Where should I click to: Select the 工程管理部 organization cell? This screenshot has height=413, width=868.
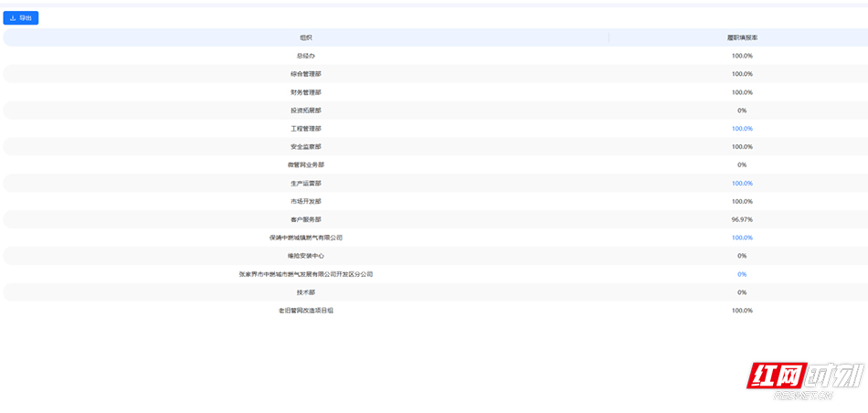point(306,129)
